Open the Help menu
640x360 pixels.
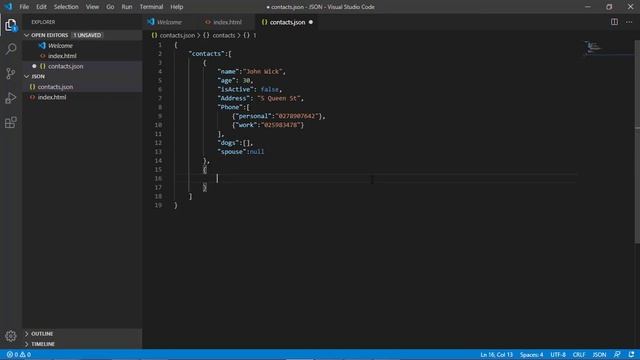[177, 7]
